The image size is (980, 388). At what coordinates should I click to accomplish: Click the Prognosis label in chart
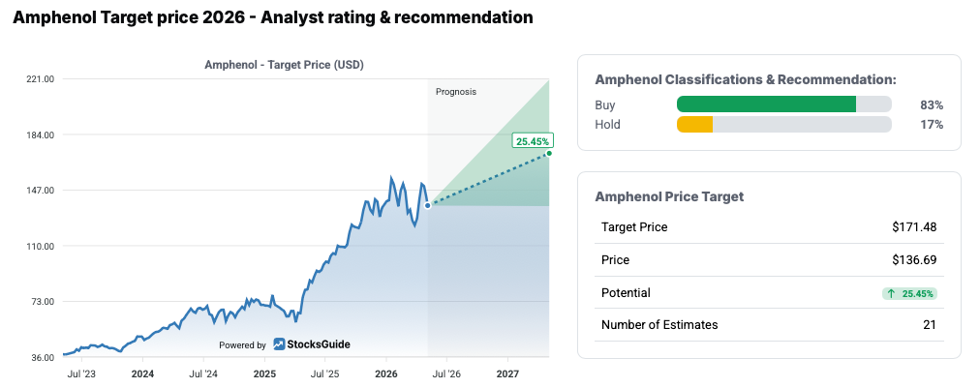click(456, 92)
